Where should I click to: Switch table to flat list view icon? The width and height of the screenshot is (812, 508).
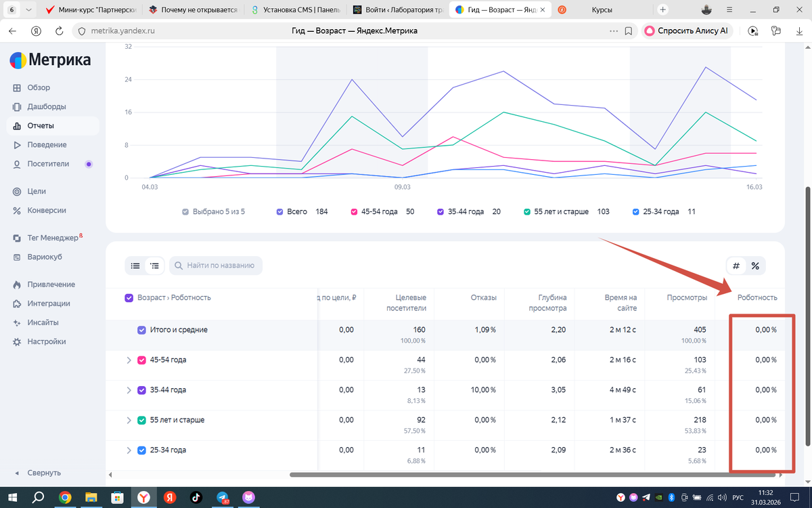point(135,266)
